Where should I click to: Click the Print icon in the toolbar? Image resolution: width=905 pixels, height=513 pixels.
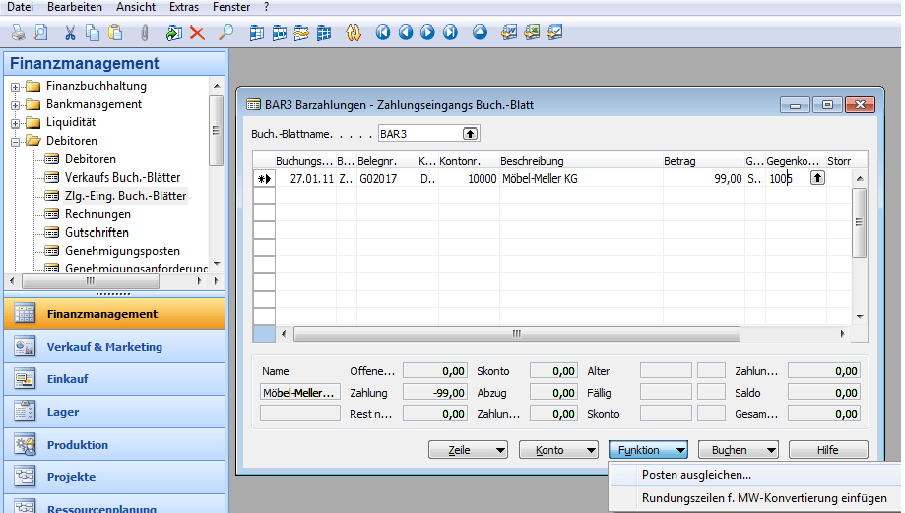pos(18,32)
